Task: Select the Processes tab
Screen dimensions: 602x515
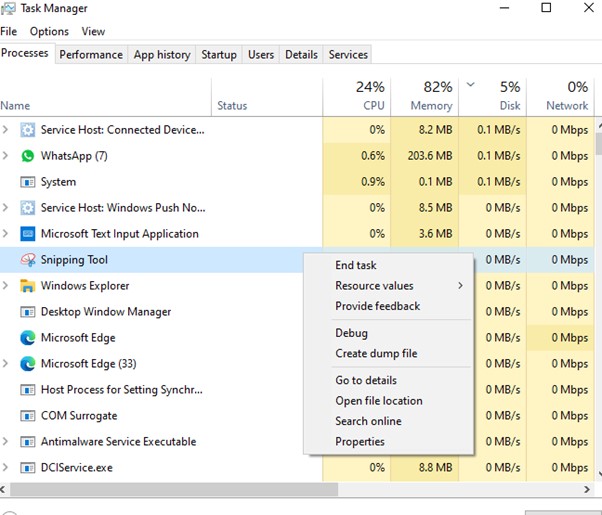Action: point(25,53)
